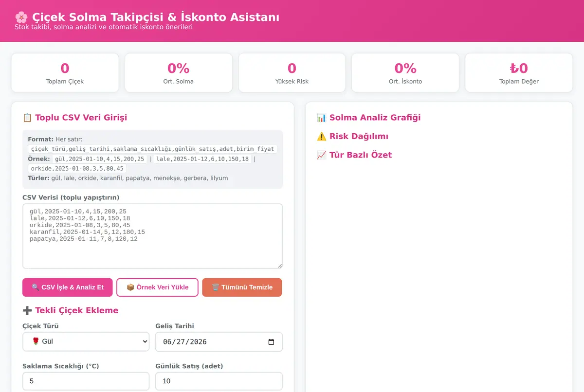Click the Toplu CSV Veri Girişi heading text
The image size is (584, 392).
coord(81,117)
